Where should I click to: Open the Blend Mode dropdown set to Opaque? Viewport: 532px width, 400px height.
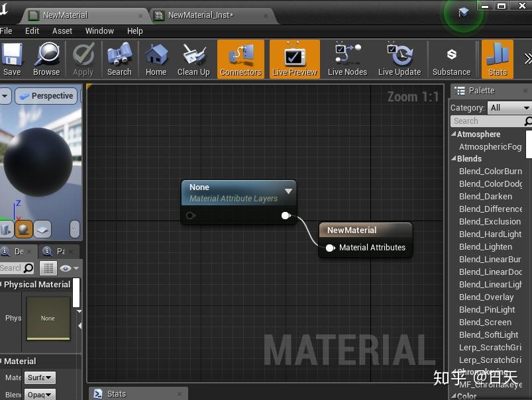39,394
